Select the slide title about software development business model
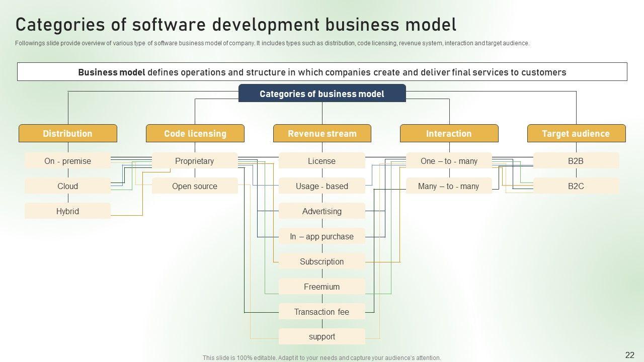The width and height of the screenshot is (644, 362). point(236,25)
